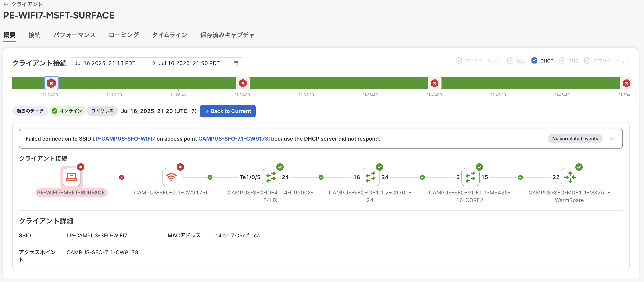644x282 pixels.
Task: Select the CAMPUS-SFO-IDF1.1.2-C9300-24 switch icon
Action: [x=370, y=177]
